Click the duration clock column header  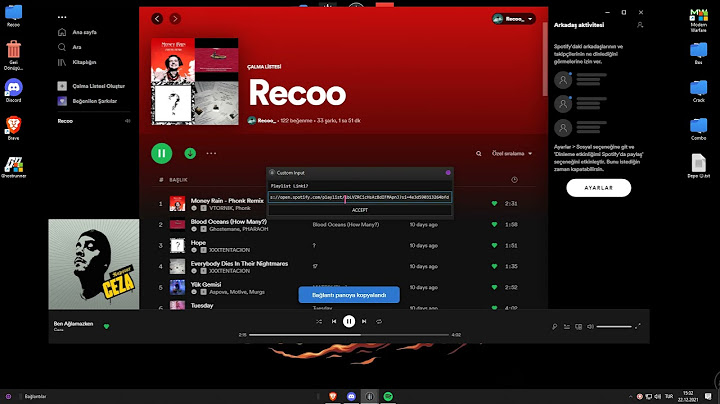[x=514, y=180]
